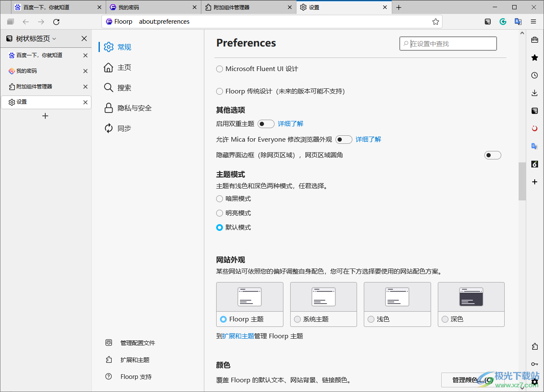Open the application hamburger menu
Screen dimensions: 544x392
point(533,22)
